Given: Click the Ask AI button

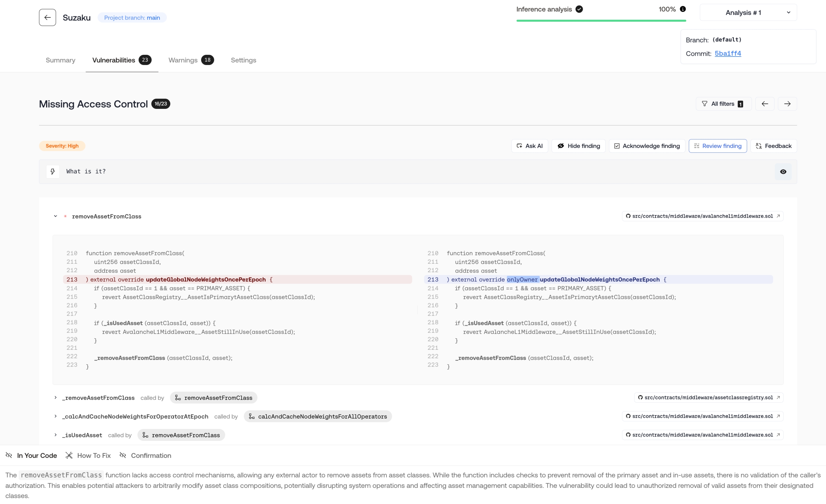Looking at the screenshot, I should point(529,146).
